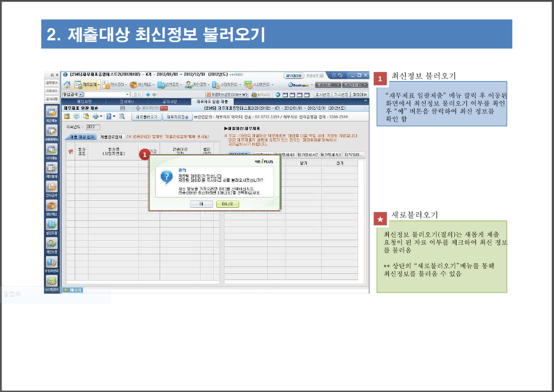Switch to the 전체메뉴 tab
Screen dimensions: 554x392
pyautogui.click(x=127, y=102)
